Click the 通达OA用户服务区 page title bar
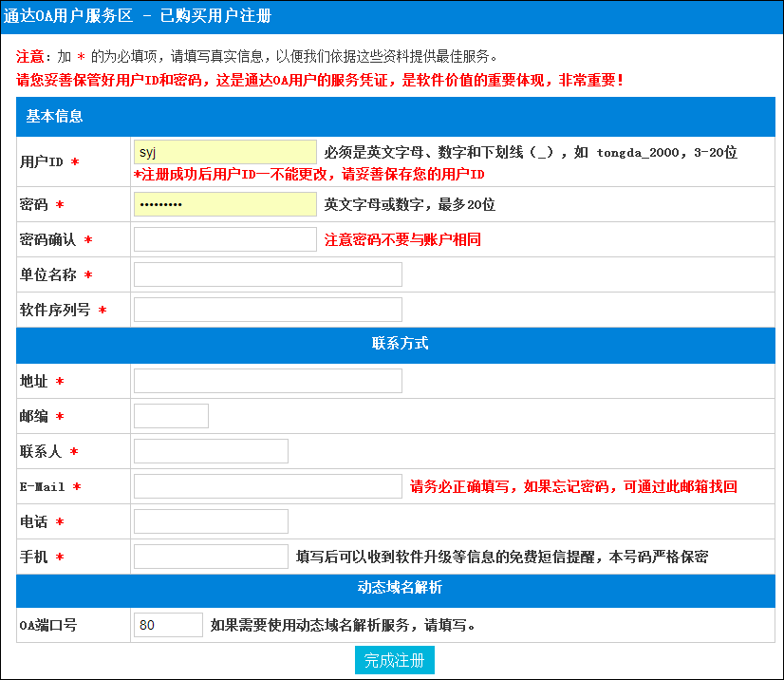784x680 pixels. pyautogui.click(x=137, y=16)
